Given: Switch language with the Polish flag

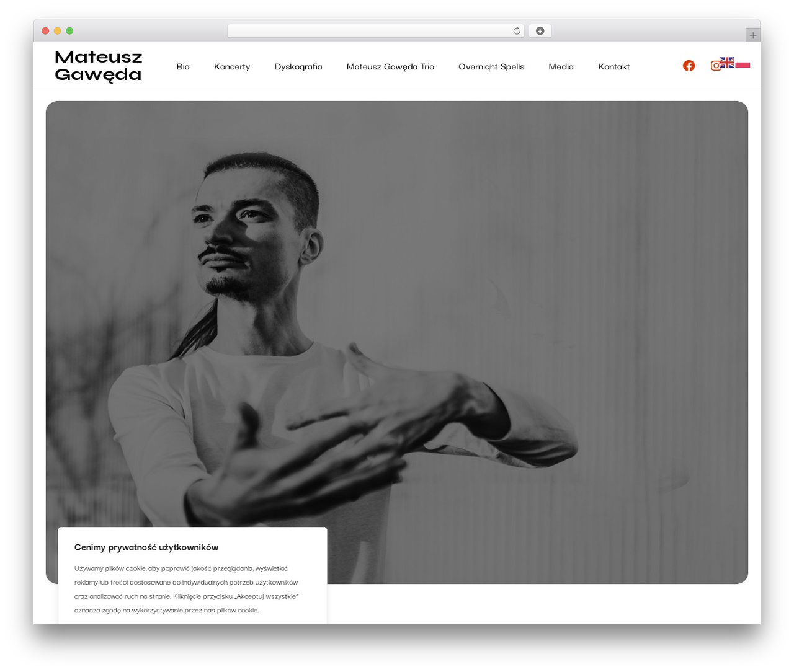Looking at the screenshot, I should 743,64.
